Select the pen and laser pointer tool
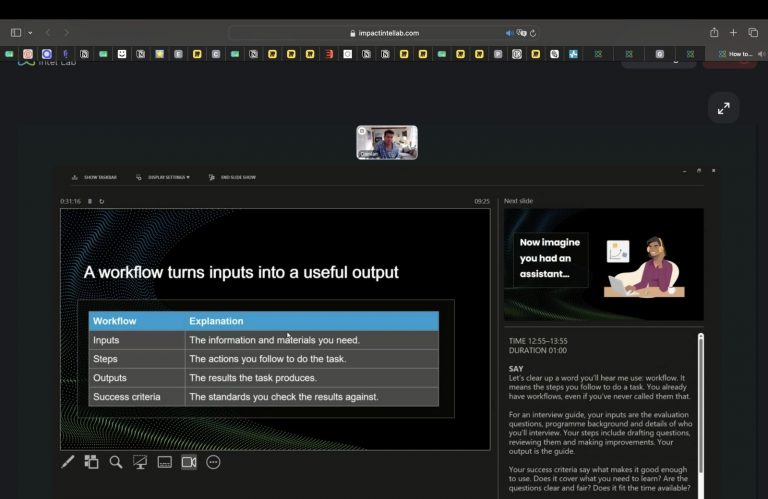Image resolution: width=768 pixels, height=499 pixels. 68,462
